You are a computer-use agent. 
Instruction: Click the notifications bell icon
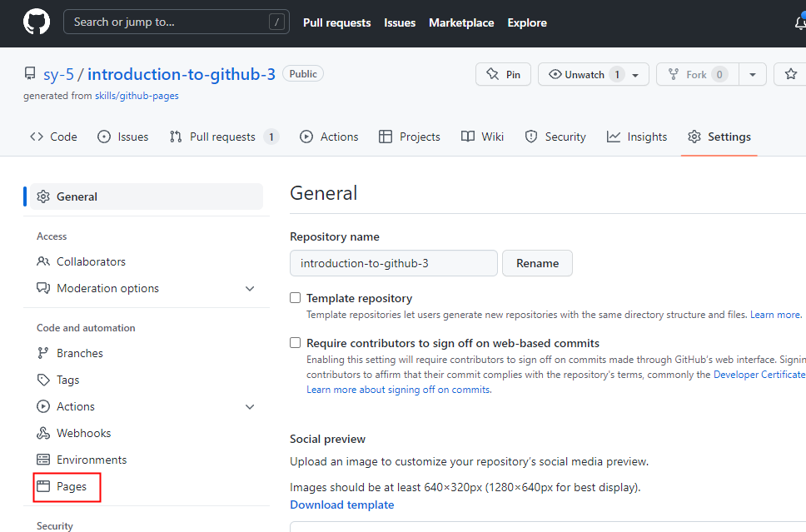[800, 22]
